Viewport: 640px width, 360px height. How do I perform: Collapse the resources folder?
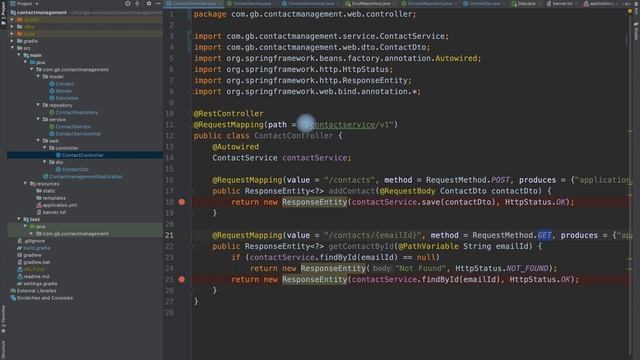[25, 184]
